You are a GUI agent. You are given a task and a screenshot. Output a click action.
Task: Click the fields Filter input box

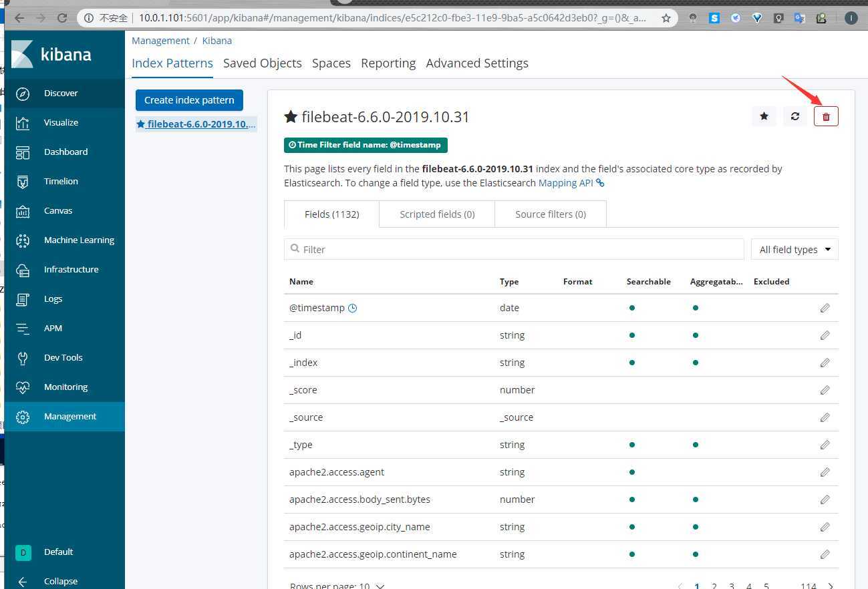click(514, 249)
